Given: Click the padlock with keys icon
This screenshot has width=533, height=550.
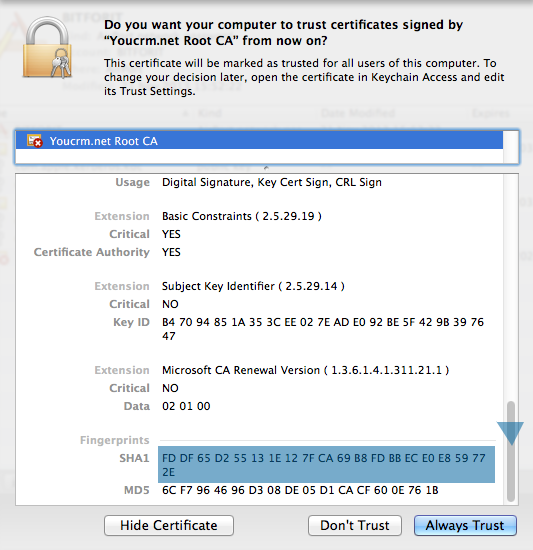Looking at the screenshot, I should (47, 47).
